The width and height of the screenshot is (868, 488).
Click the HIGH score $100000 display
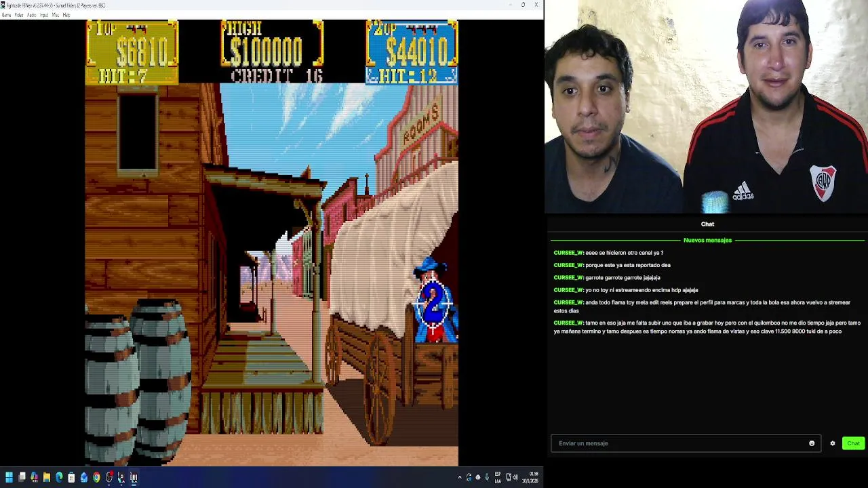(271, 44)
